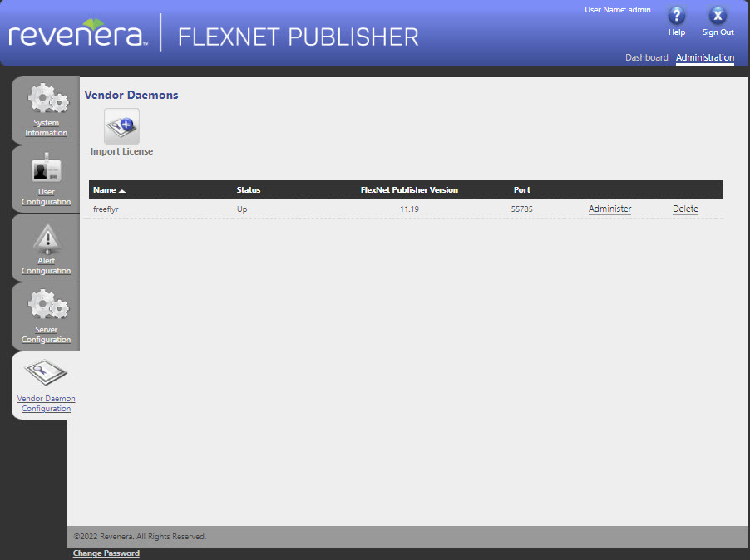Viewport: 750px width, 560px height.
Task: Open Vendor Daemon Configuration certificate icon
Action: coord(46,372)
